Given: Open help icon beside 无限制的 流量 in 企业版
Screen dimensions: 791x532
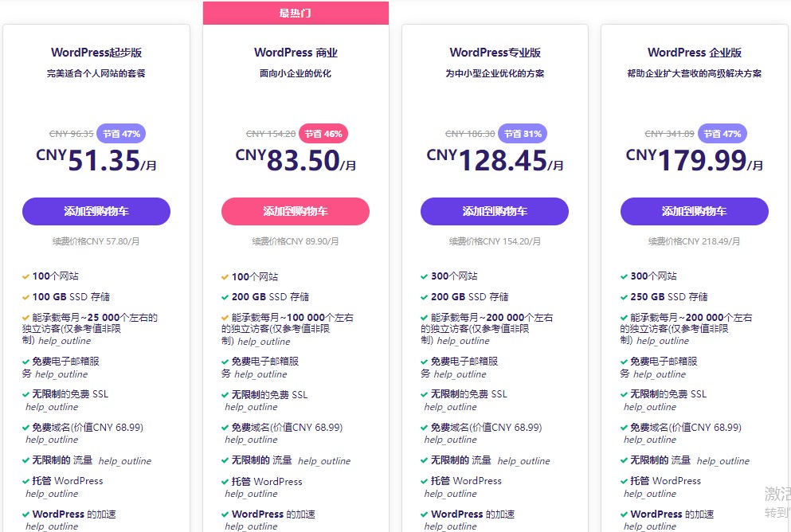Looking at the screenshot, I should pos(722,461).
